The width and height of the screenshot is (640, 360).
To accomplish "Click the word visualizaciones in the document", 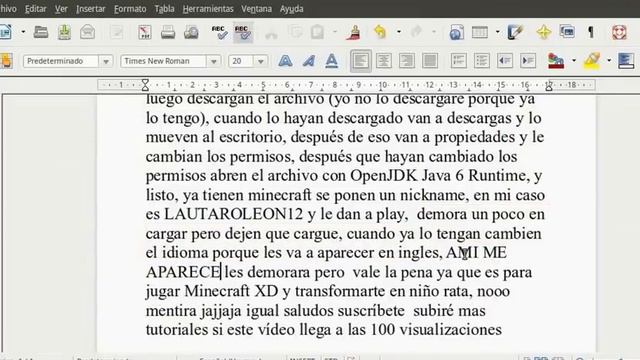I will (451, 330).
